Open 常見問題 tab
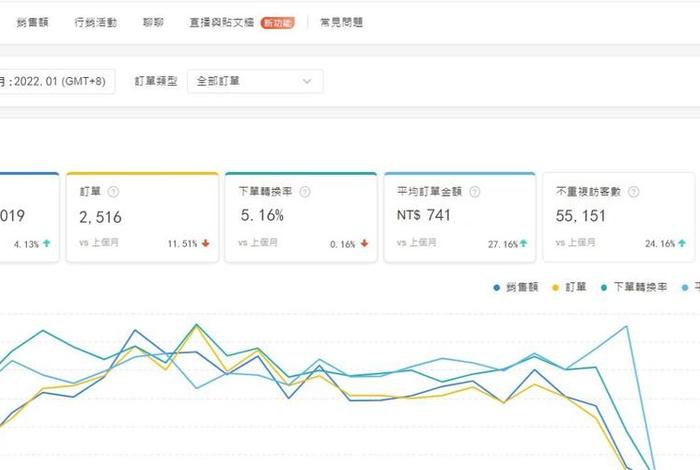 coord(342,22)
